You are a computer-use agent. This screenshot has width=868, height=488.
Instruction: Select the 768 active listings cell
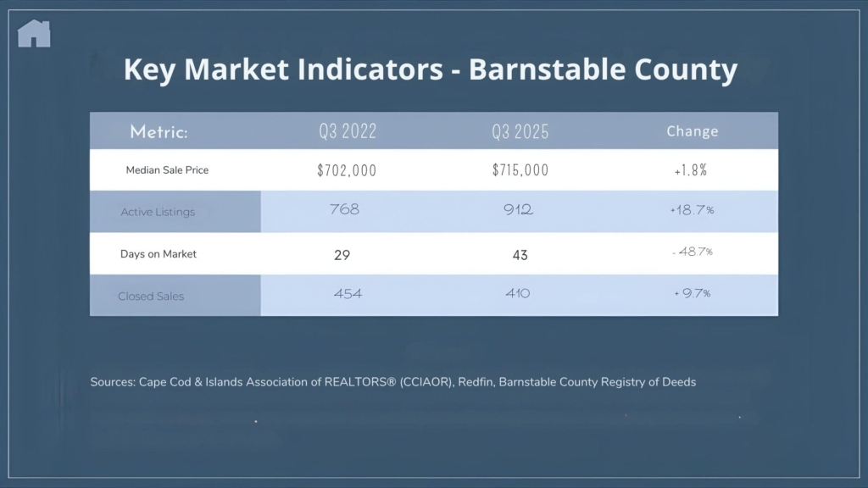coord(344,210)
